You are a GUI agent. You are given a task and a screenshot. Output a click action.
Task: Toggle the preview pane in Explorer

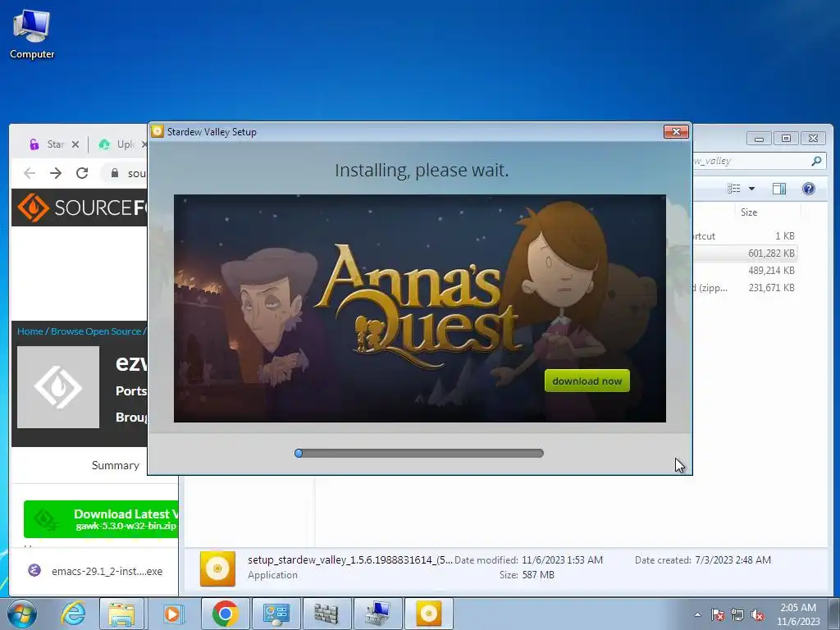pos(779,189)
